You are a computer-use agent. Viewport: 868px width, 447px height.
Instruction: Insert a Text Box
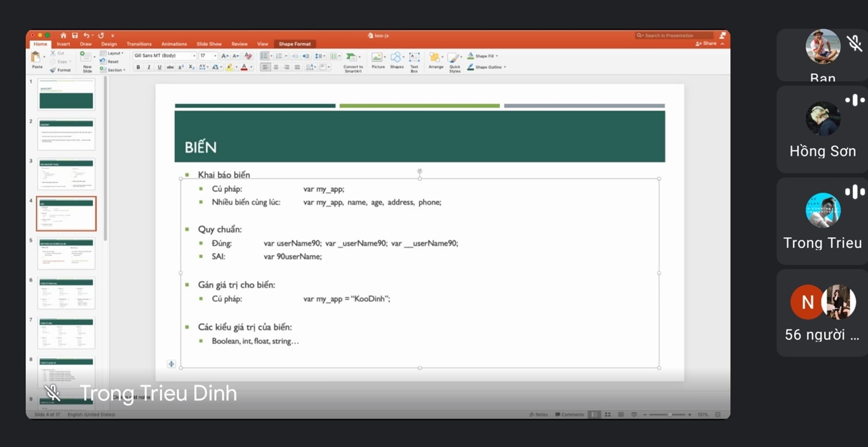point(414,59)
